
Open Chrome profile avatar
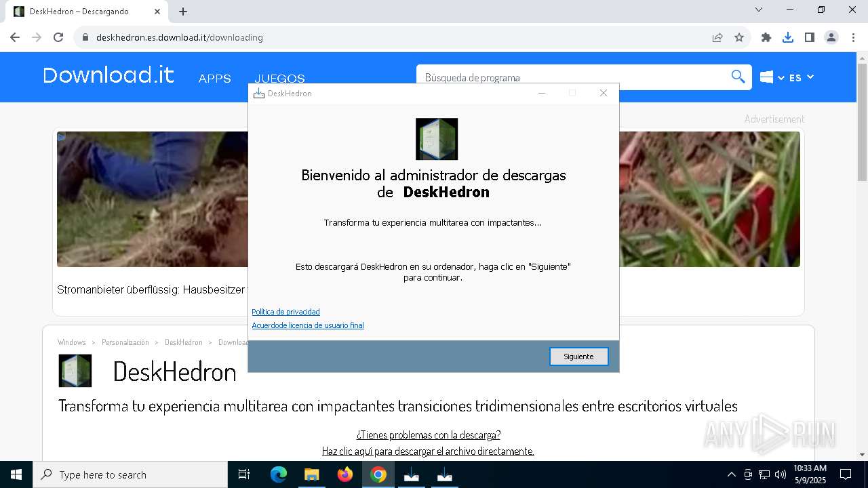[831, 37]
